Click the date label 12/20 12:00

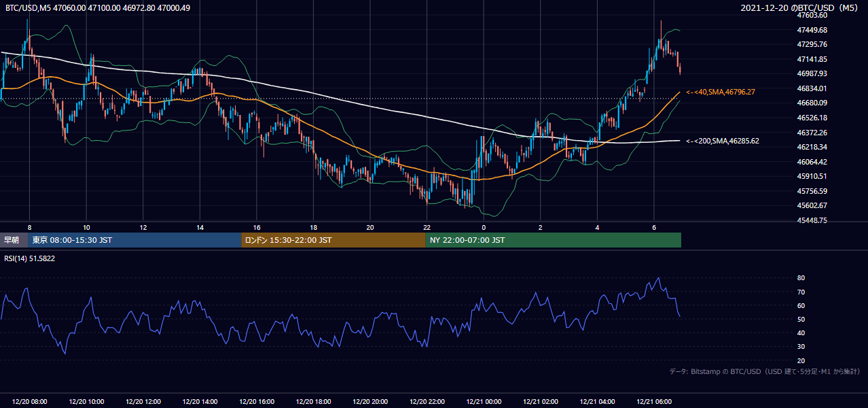143,401
